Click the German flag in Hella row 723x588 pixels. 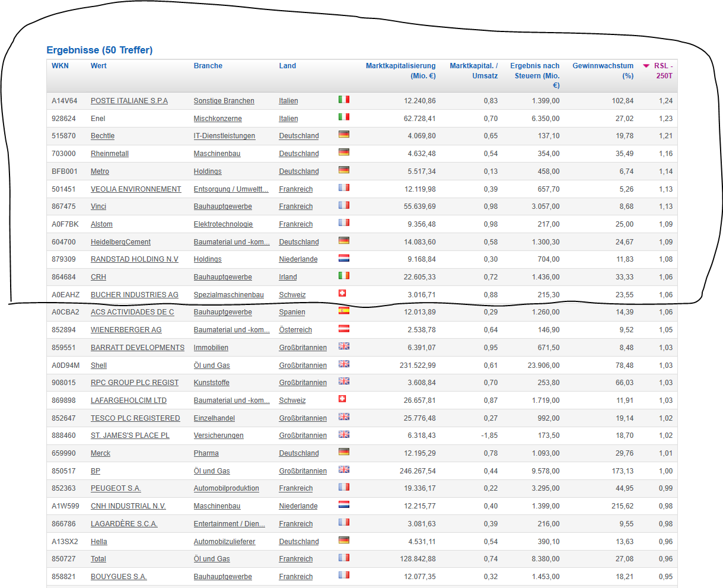click(x=344, y=541)
